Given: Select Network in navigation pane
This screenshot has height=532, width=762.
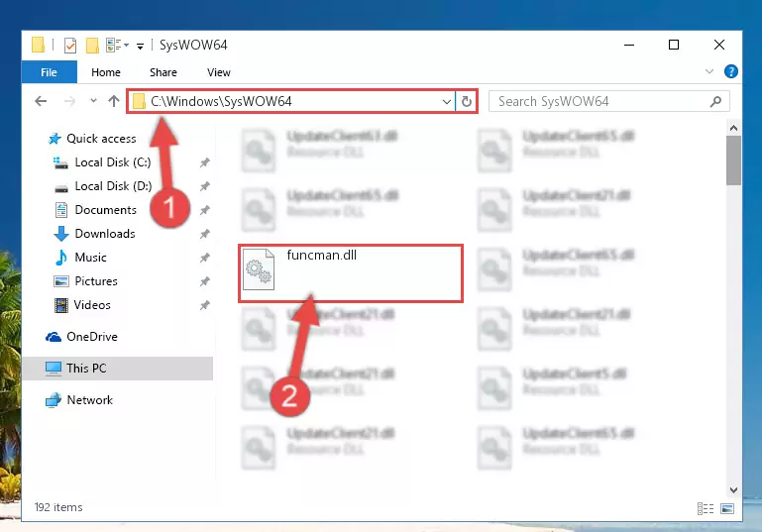Looking at the screenshot, I should [89, 400].
